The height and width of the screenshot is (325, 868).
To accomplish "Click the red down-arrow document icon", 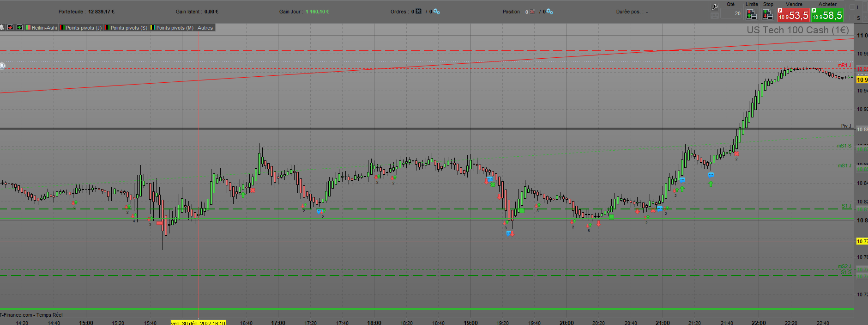I will 11,28.
